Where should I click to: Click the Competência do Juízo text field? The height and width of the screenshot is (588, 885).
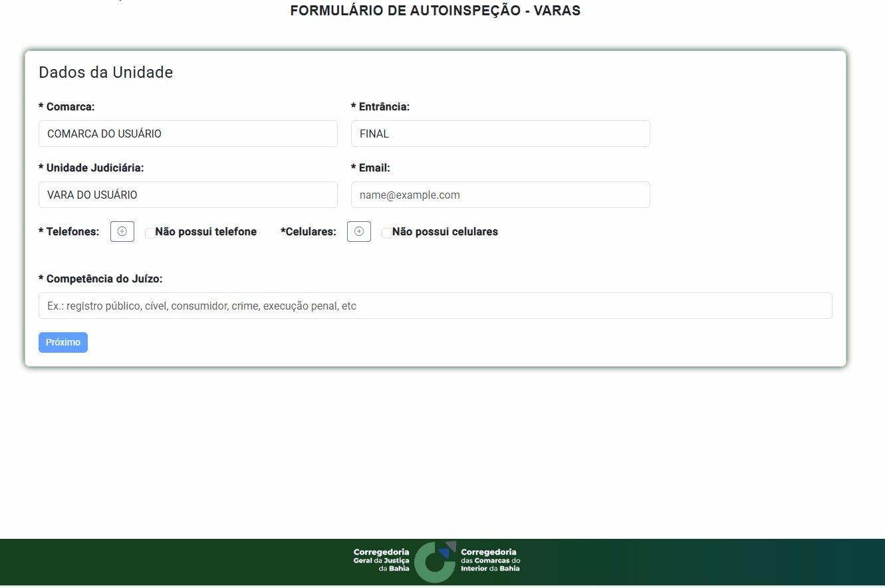click(435, 306)
